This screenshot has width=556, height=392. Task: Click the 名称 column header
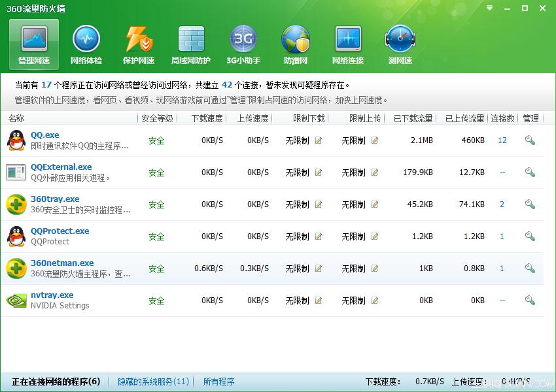click(x=16, y=118)
